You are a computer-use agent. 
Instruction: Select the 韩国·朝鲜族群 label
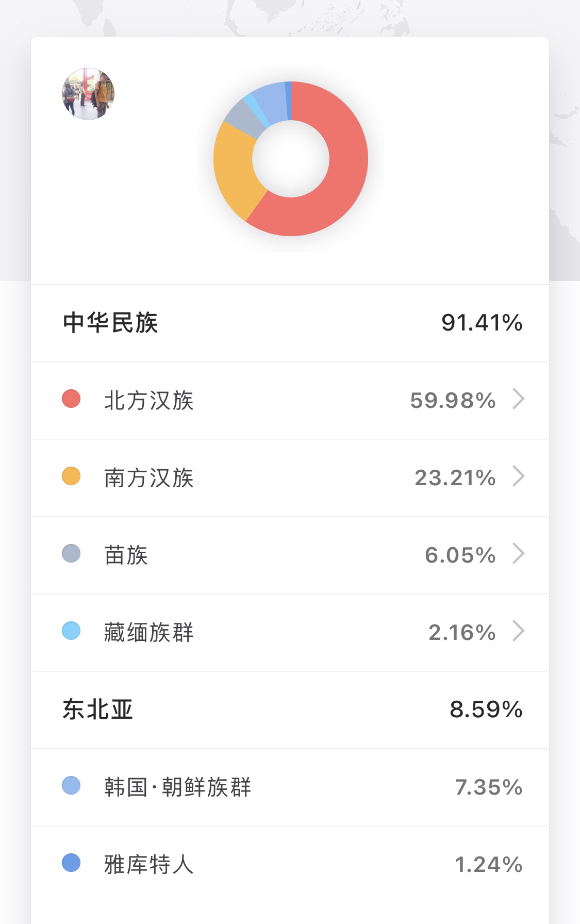coord(177,787)
